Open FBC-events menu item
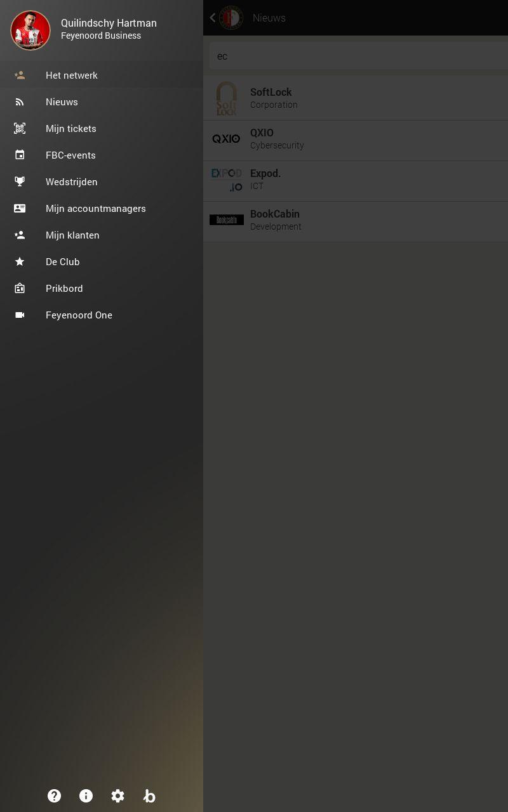Screen dimensions: 508x812 click(x=102, y=155)
